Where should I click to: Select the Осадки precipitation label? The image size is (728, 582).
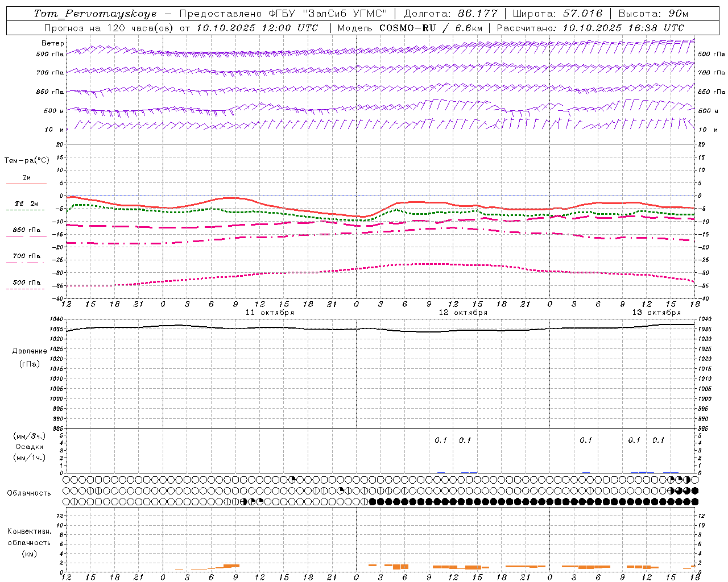click(x=30, y=447)
